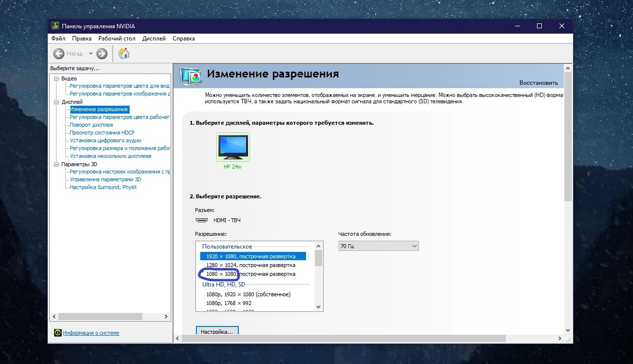Screen dimensions: 633x364
Task: Open the Частота обновления 70 Гц dropdown
Action: click(379, 246)
